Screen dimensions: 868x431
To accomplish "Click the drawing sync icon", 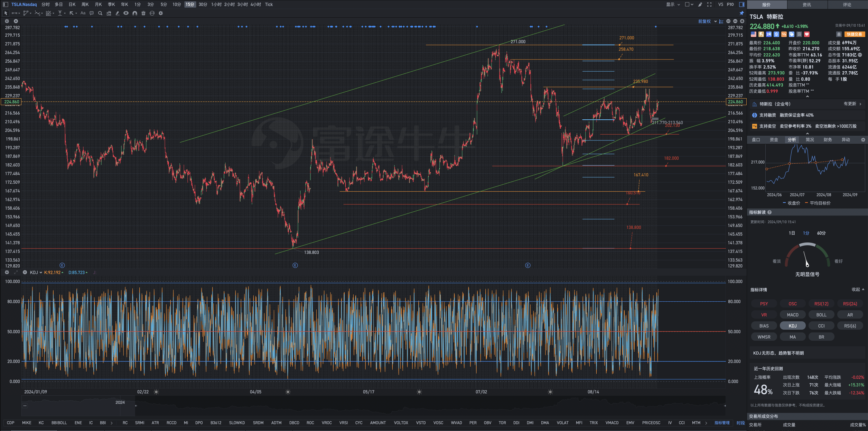I will [x=152, y=13].
